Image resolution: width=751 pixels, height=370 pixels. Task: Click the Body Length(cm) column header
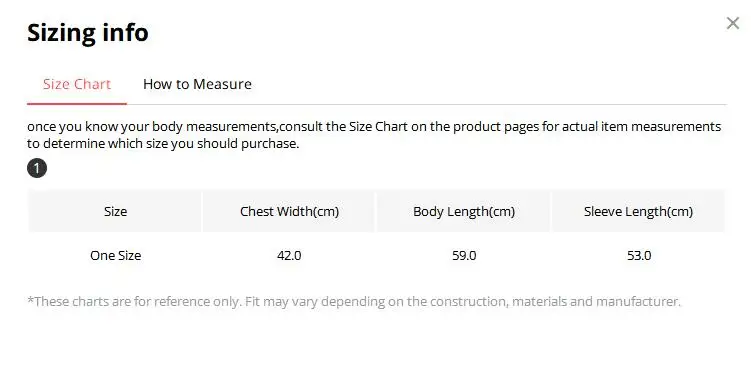click(x=464, y=212)
